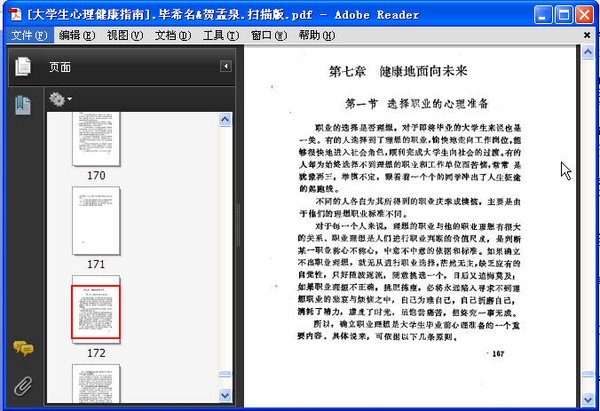Open the 视图 menu
600x411 pixels.
tap(125, 36)
